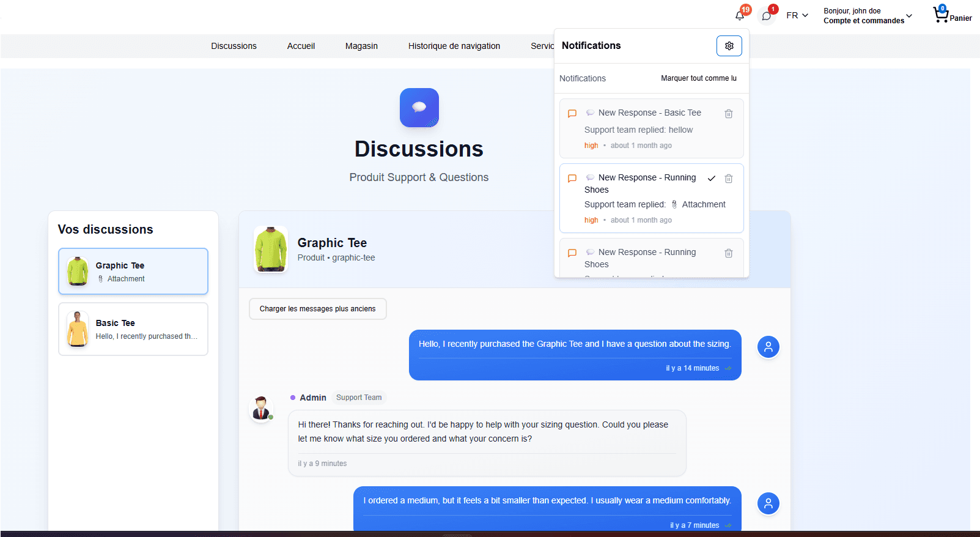Click the 'il y a 14 minutes' timestamp
This screenshot has width=980, height=537.
(692, 368)
